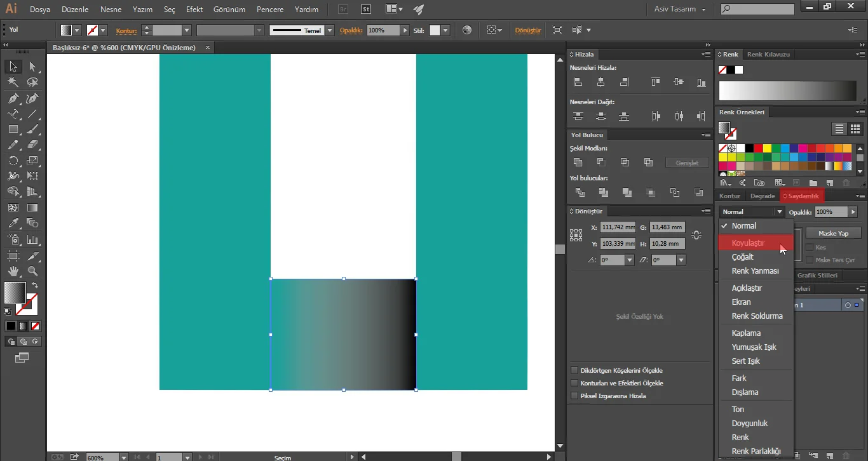Activate the Scale tool
Screen dimensions: 868x461
tap(32, 161)
